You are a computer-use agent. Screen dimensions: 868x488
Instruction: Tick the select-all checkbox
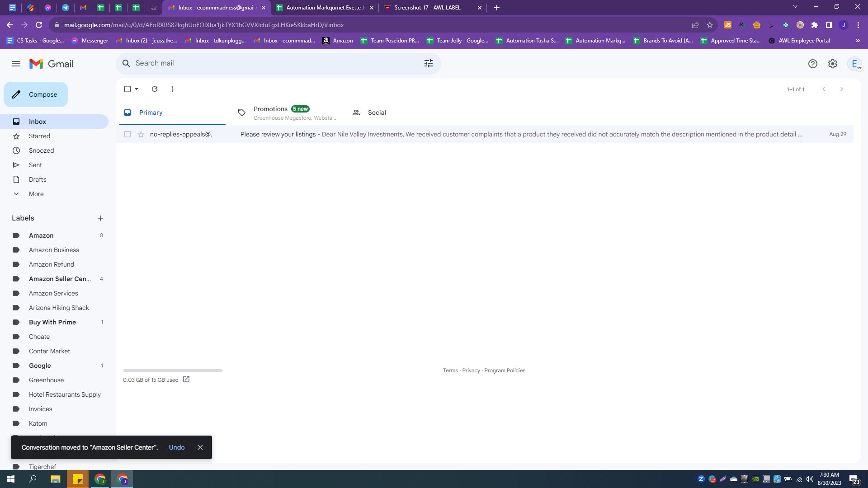tap(127, 89)
